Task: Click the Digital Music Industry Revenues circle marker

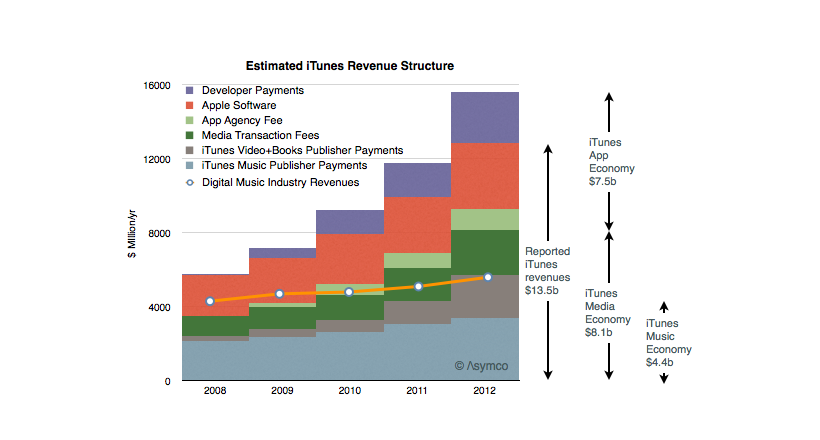Action: pos(190,183)
